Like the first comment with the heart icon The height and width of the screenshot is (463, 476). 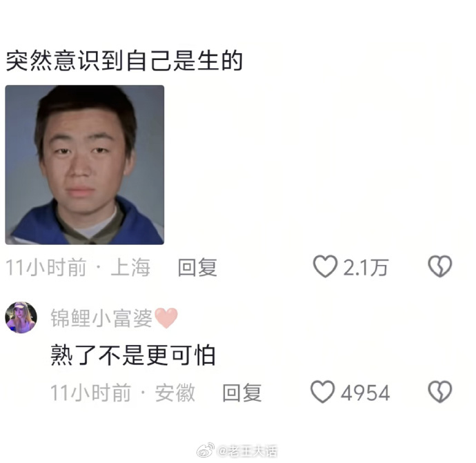pos(325,266)
